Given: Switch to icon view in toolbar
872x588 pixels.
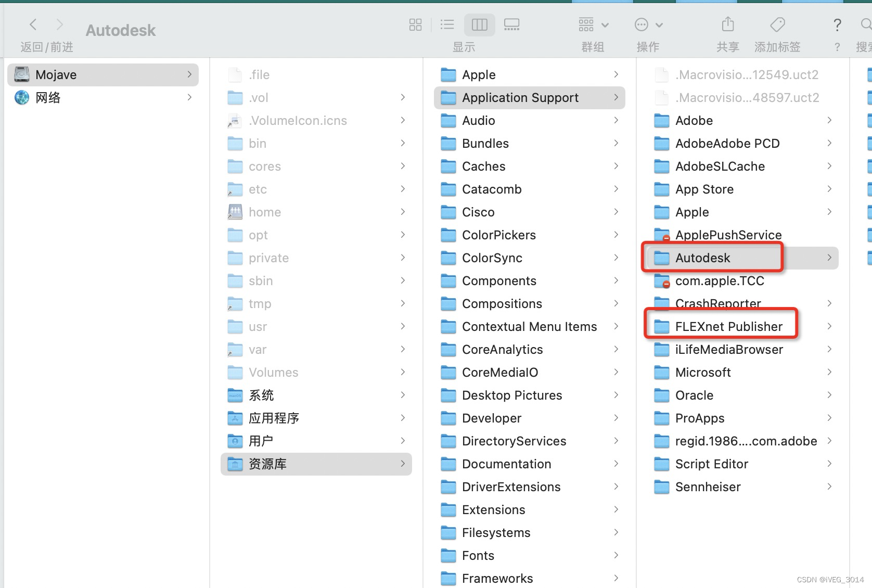Looking at the screenshot, I should point(415,24).
